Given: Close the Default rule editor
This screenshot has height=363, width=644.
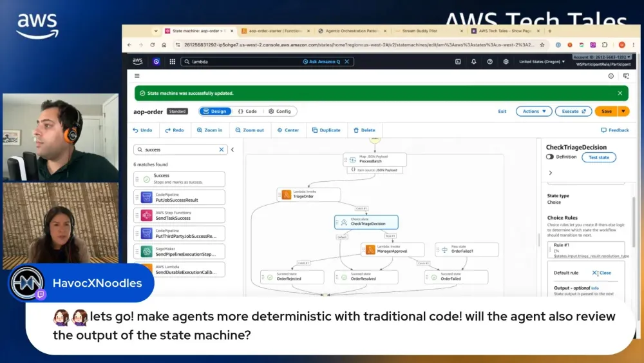Looking at the screenshot, I should pos(601,273).
